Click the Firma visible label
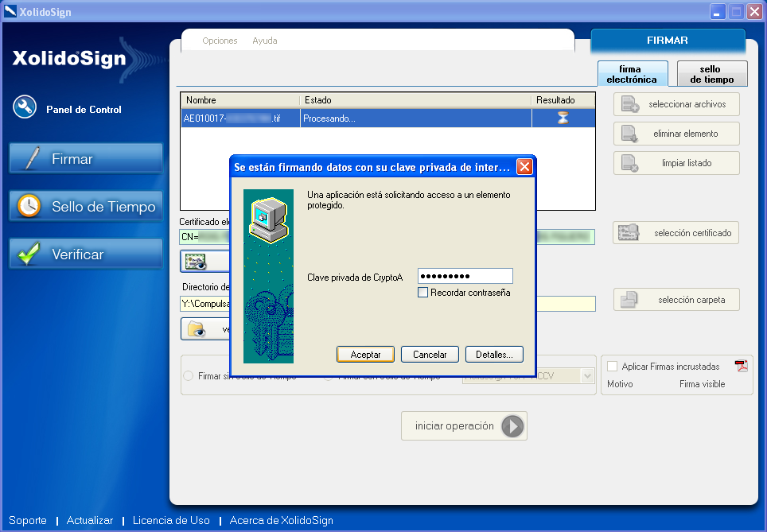Viewport: 767px width, 532px height. coord(702,384)
